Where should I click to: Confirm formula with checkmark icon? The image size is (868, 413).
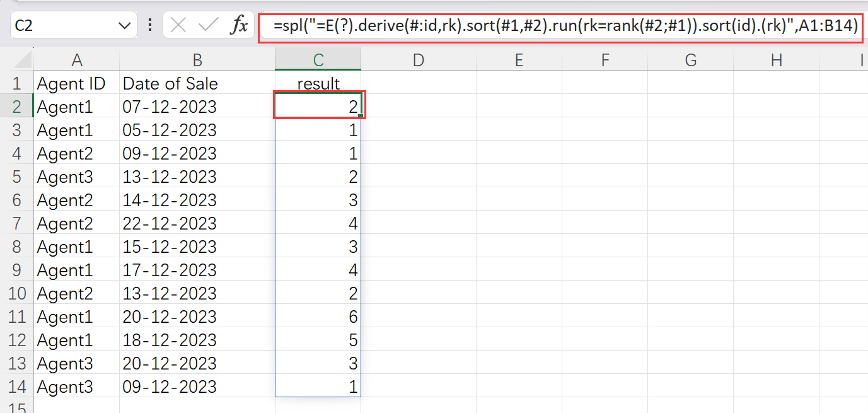(208, 25)
